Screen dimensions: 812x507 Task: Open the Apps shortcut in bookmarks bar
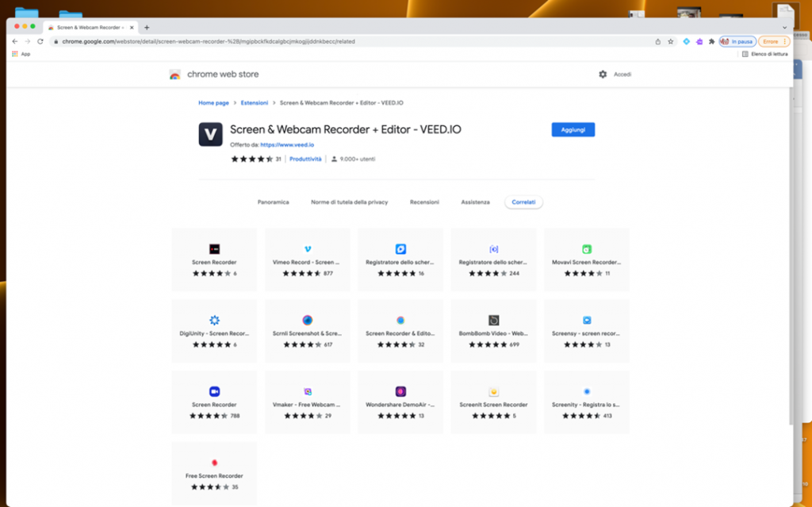[x=21, y=54]
